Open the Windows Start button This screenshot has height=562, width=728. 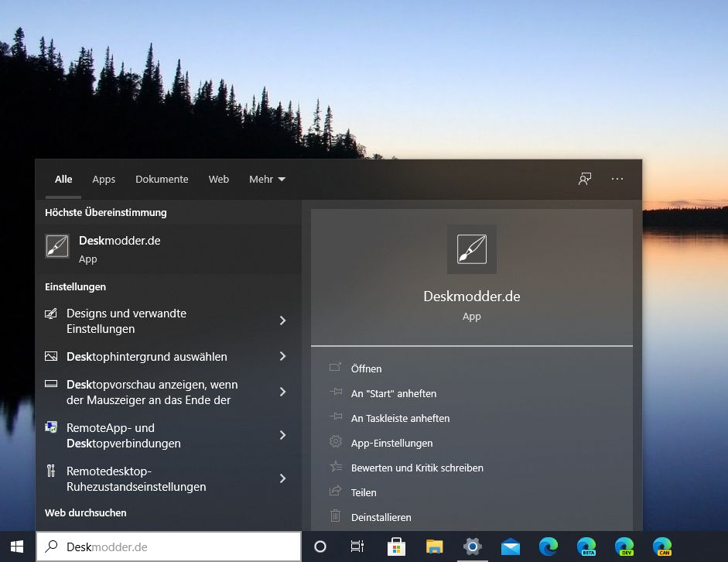click(17, 547)
